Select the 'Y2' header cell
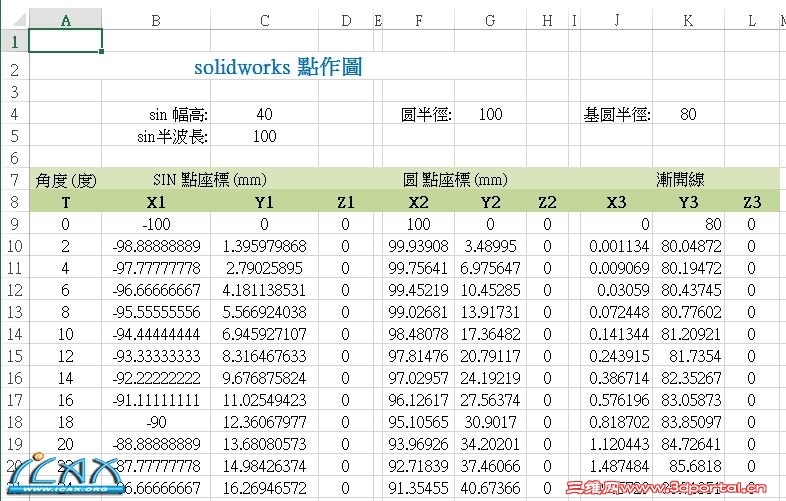Screen dimensions: 786x501 coord(490,202)
